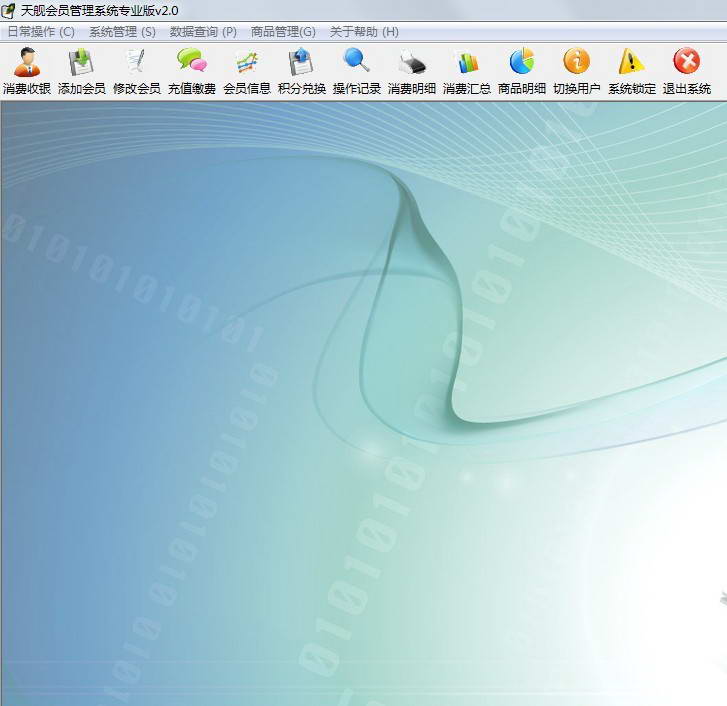View 会员信息 member info chart icon
727x706 pixels.
pyautogui.click(x=247, y=63)
